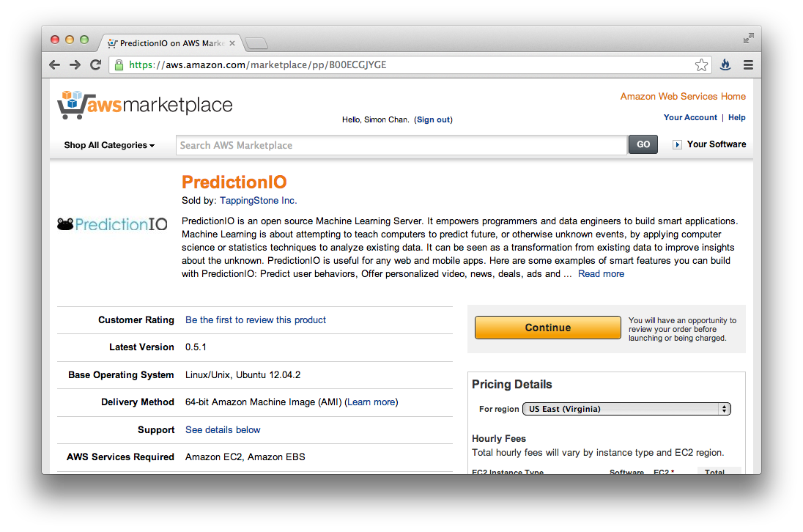Viewport: 803px width, 532px height.
Task: Open the Chrome hamburger menu
Action: click(748, 64)
